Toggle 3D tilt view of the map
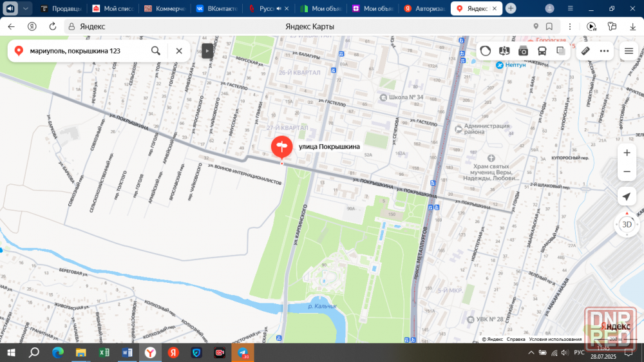This screenshot has width=644, height=362. click(627, 224)
